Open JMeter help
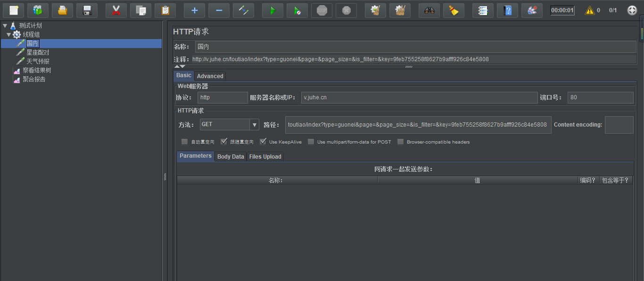The width and height of the screenshot is (644, 281). pos(506,10)
